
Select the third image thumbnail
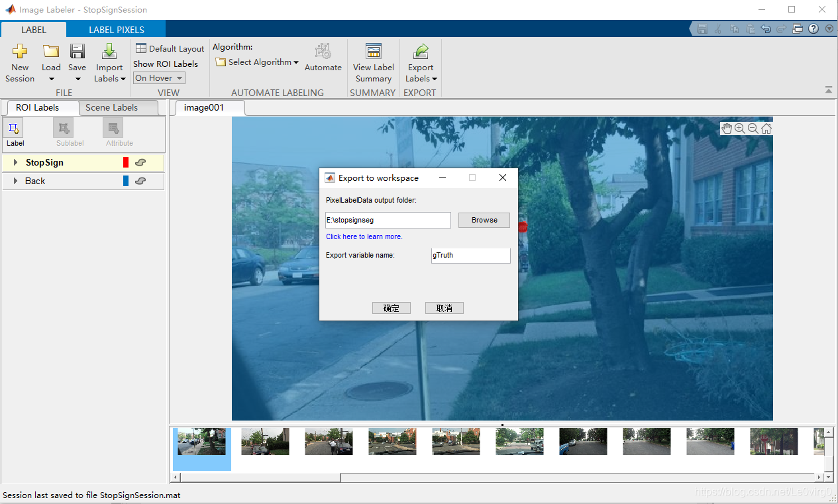(x=329, y=441)
